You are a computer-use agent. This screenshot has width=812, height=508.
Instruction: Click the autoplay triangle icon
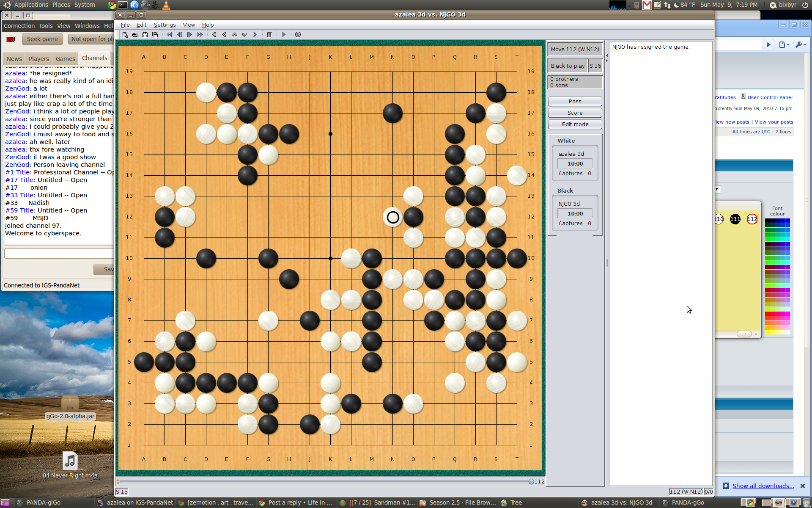284,35
